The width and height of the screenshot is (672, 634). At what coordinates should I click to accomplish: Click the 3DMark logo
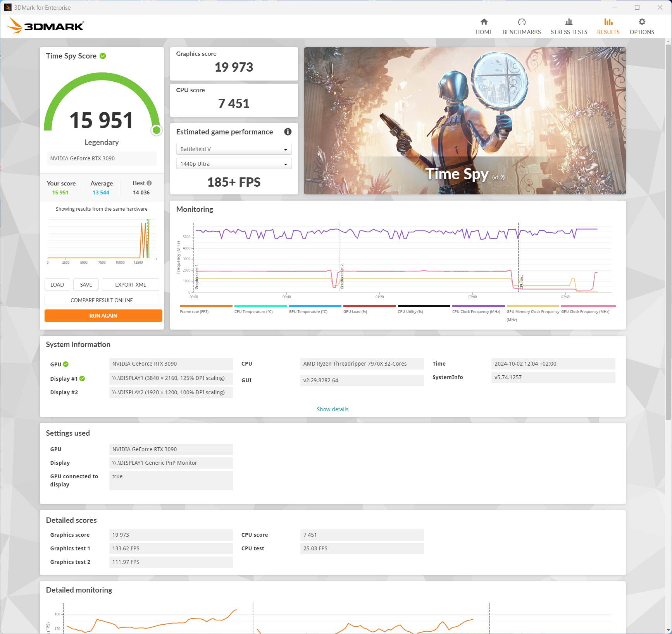click(46, 26)
